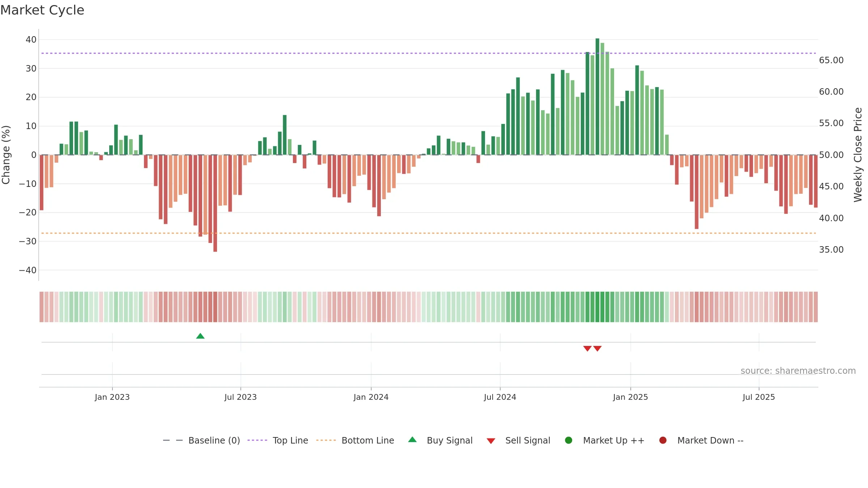Click the green Market Up circle icon
Screen dimensions: 868x488
[569, 440]
